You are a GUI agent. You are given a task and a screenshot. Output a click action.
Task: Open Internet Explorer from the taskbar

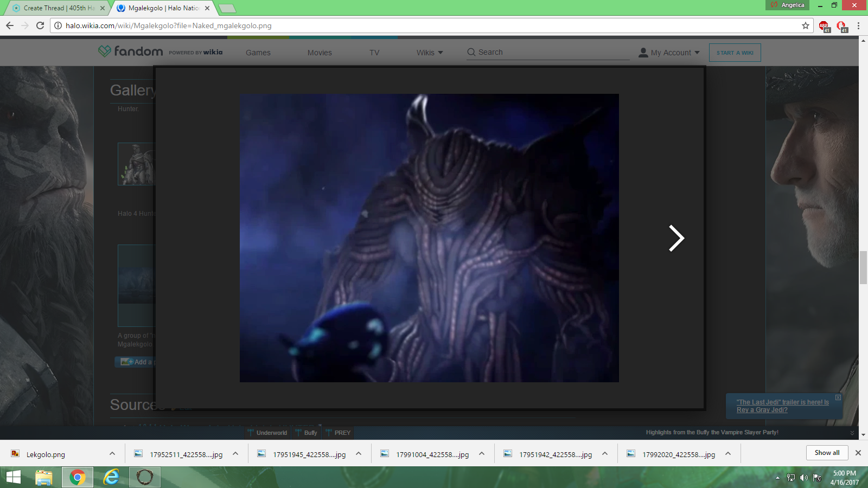click(111, 477)
